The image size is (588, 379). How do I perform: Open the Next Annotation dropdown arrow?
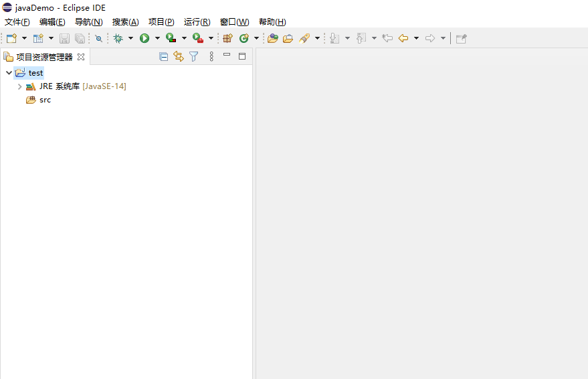347,38
